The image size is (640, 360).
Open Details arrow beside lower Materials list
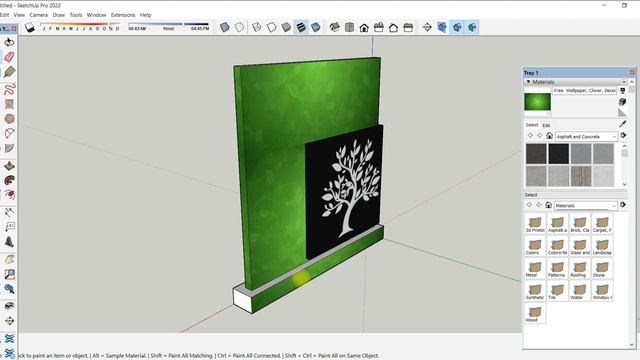[x=623, y=205]
